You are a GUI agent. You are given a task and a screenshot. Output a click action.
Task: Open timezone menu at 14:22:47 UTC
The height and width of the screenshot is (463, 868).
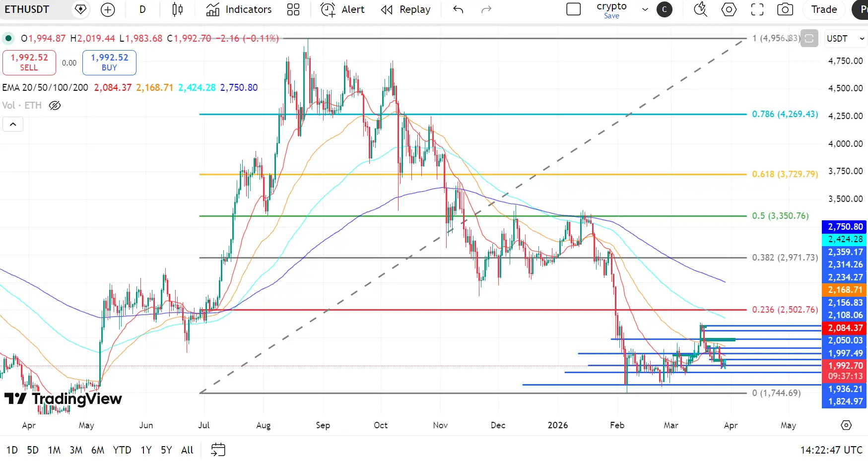click(x=831, y=450)
